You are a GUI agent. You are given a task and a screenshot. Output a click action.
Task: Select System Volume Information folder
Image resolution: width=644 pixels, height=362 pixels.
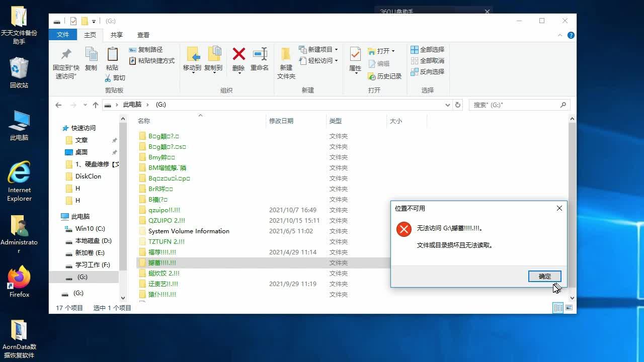189,231
